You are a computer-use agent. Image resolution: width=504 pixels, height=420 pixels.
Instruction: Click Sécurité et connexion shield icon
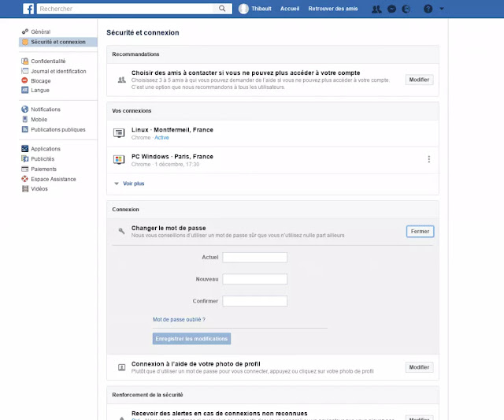tap(24, 42)
